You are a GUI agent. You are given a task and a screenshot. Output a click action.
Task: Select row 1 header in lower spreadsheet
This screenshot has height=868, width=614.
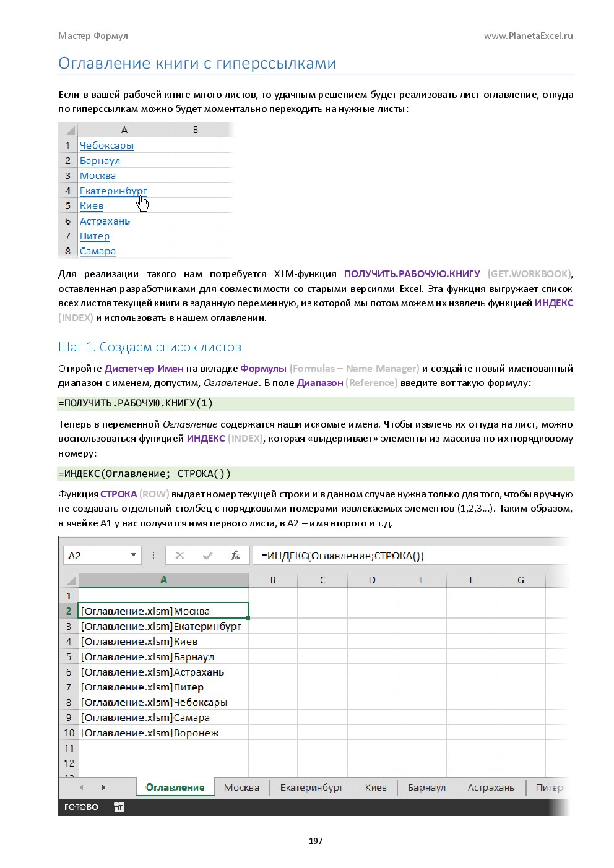(x=69, y=596)
